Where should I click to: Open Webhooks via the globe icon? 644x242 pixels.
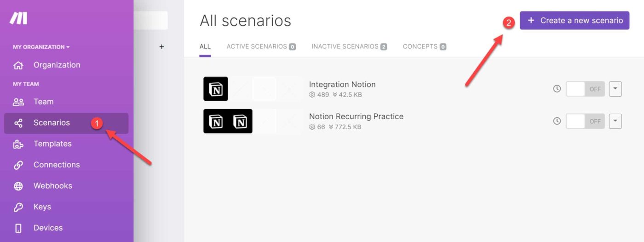point(18,186)
